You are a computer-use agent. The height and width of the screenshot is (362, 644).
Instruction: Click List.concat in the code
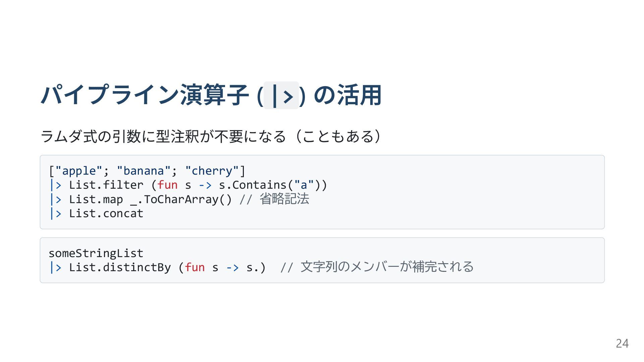pyautogui.click(x=106, y=214)
